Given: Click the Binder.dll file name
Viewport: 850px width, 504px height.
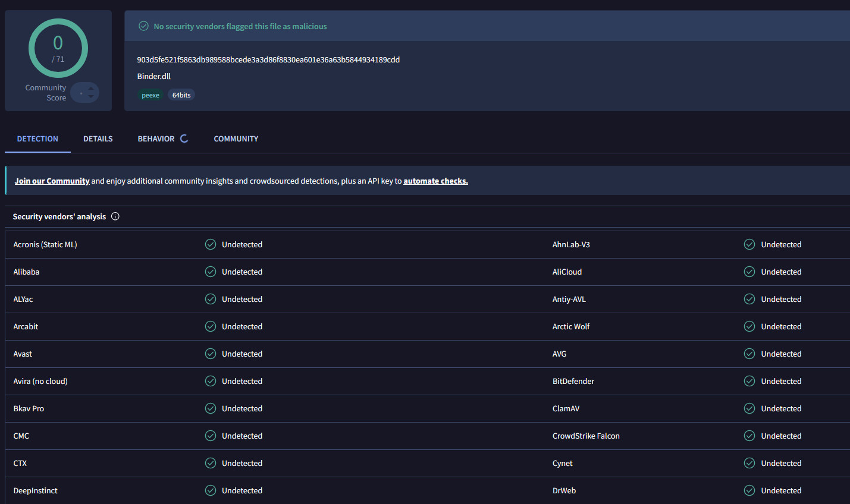Looking at the screenshot, I should point(154,76).
